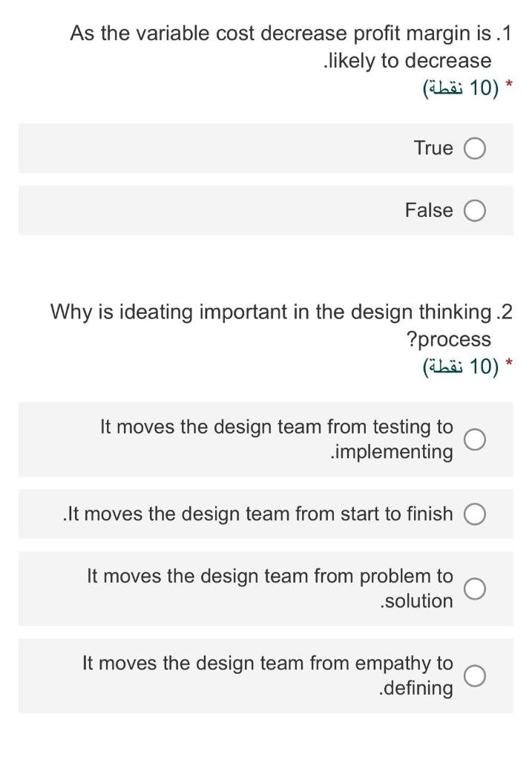Screen dimensions: 532x760
Task: Choose radio for 'empathy to defining'
Action: (475, 675)
